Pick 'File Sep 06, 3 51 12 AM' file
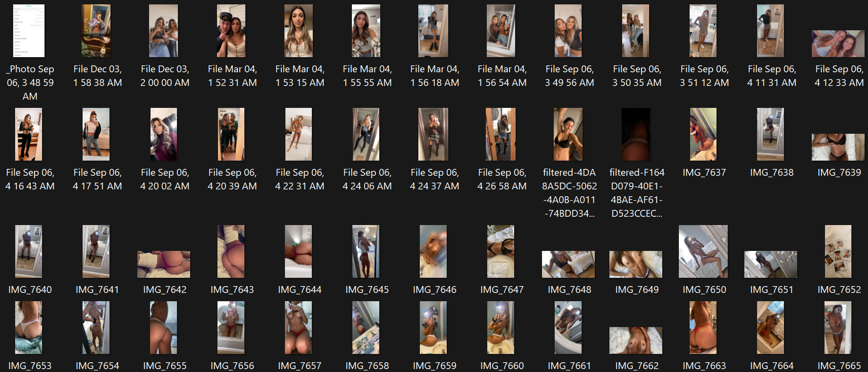Screen dimensions: 868x372 (703, 31)
